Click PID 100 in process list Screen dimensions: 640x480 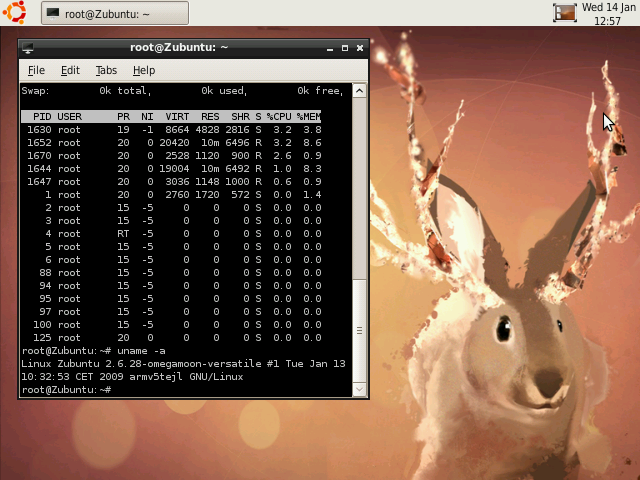(42, 325)
